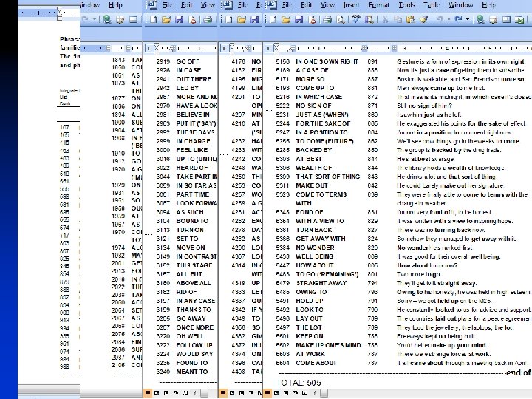Click Open folder icon in third Word window

[242, 20]
